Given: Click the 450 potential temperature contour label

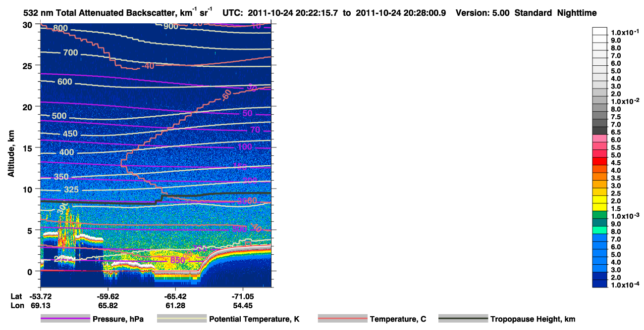Looking at the screenshot, I should click(70, 134).
